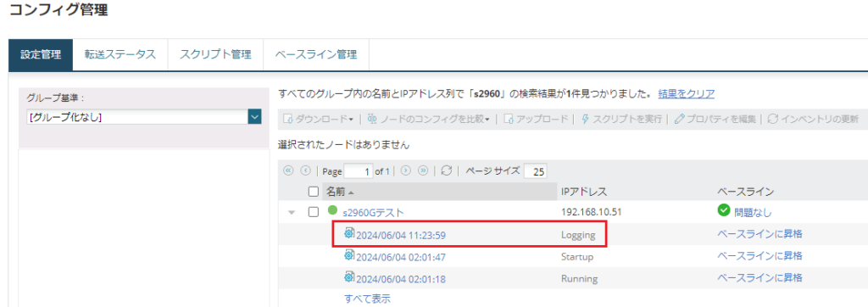Click ベースラインに昇格 for Logging config
This screenshot has width=868, height=307.
click(760, 234)
